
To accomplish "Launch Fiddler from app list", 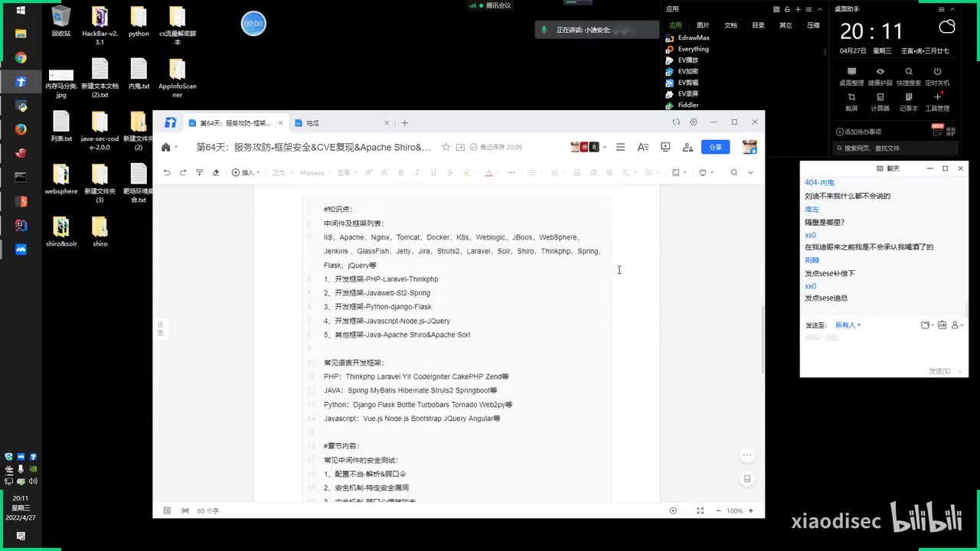I will tap(682, 105).
